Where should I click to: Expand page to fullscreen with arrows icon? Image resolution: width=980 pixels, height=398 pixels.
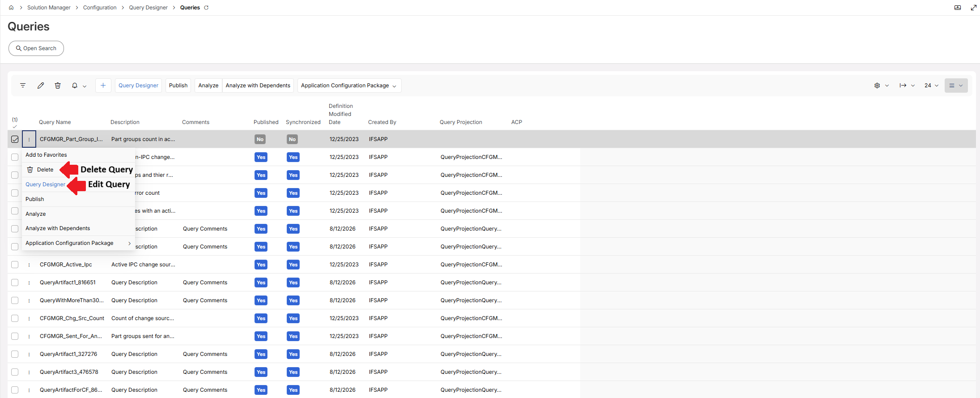974,8
